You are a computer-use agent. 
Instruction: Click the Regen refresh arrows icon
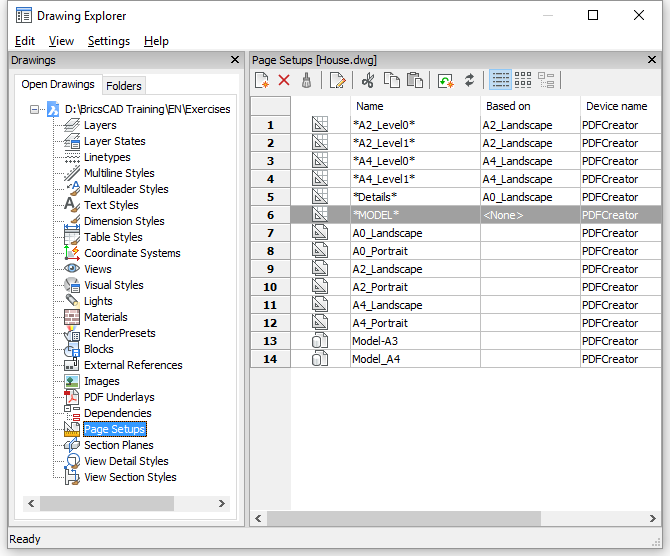[469, 80]
